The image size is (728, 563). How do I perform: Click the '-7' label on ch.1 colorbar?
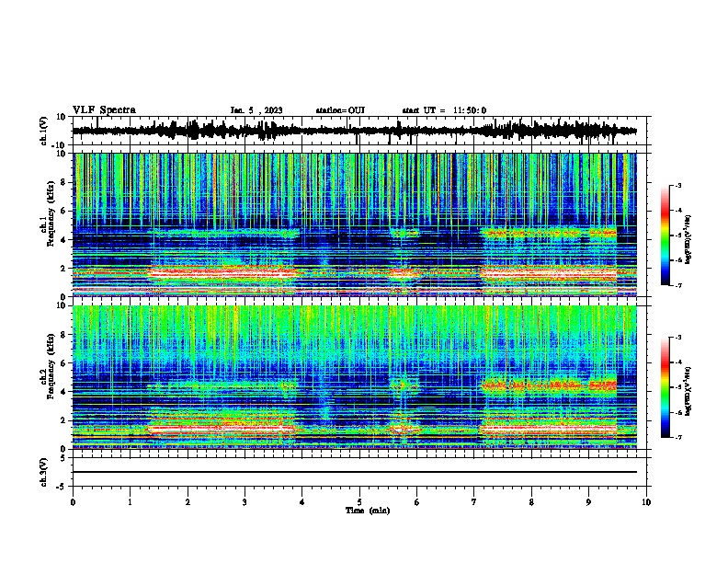coord(677,285)
